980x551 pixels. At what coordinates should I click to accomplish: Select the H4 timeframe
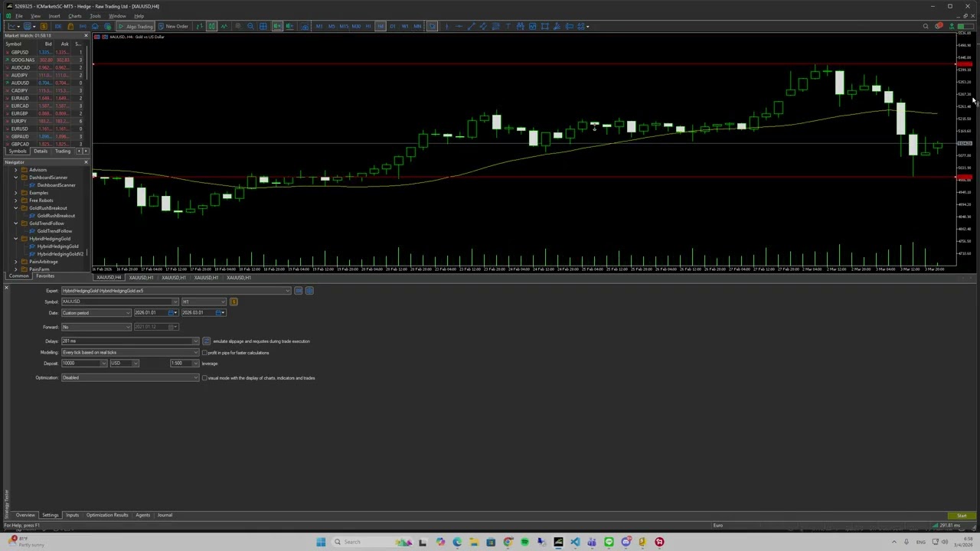point(381,26)
